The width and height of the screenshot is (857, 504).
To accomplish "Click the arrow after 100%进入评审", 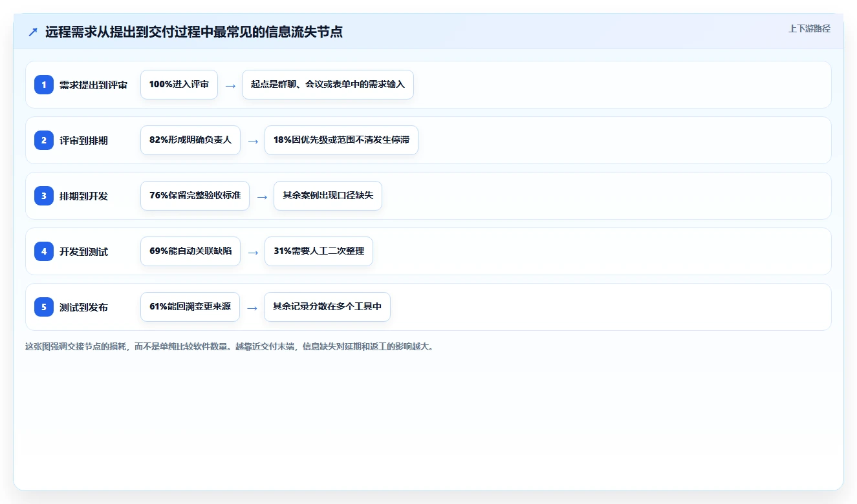I will click(x=230, y=85).
